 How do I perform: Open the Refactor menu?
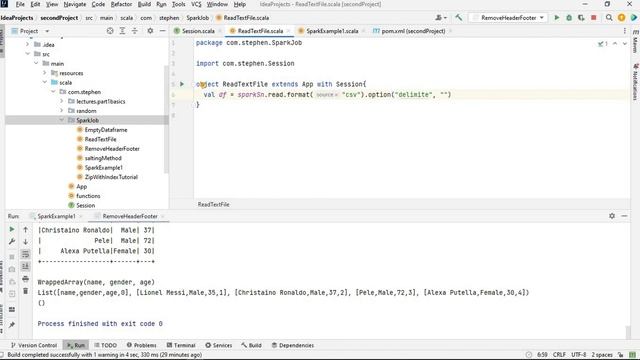point(121,4)
